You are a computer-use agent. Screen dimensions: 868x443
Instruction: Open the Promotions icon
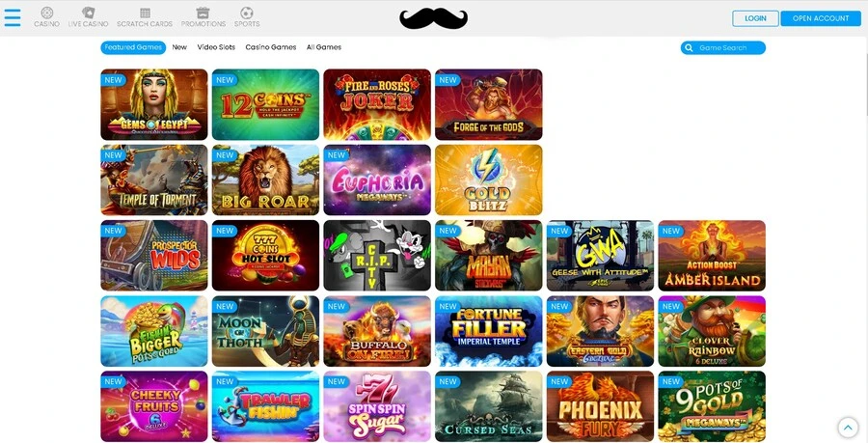coord(203,13)
